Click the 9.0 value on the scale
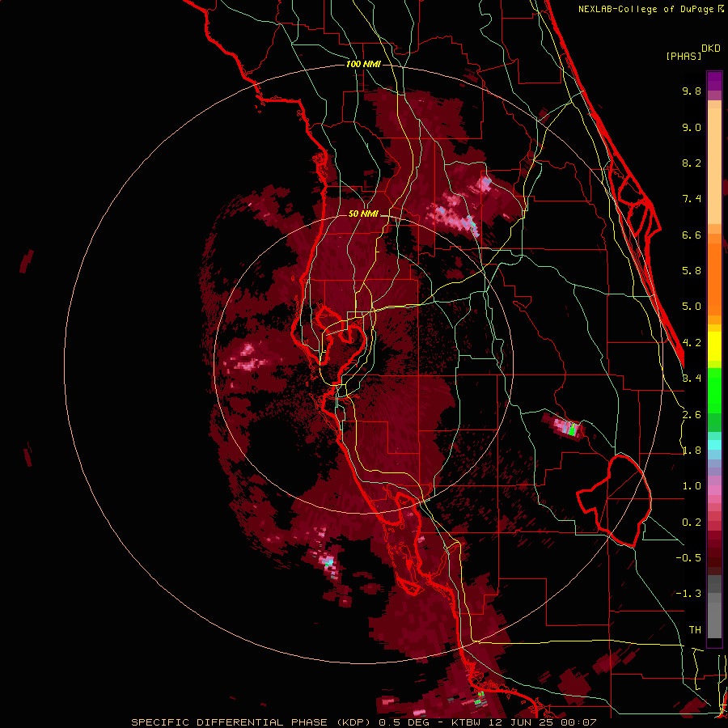 click(692, 127)
